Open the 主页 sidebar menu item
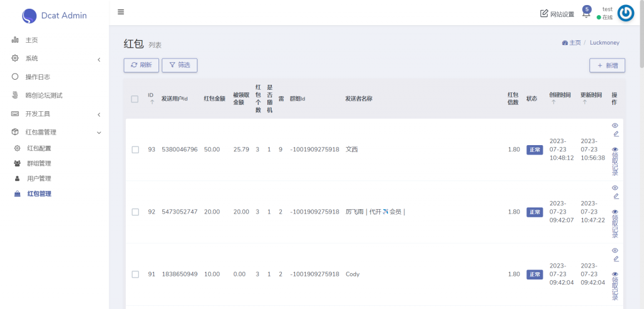Screen dimensions: 644x309 pos(55,40)
